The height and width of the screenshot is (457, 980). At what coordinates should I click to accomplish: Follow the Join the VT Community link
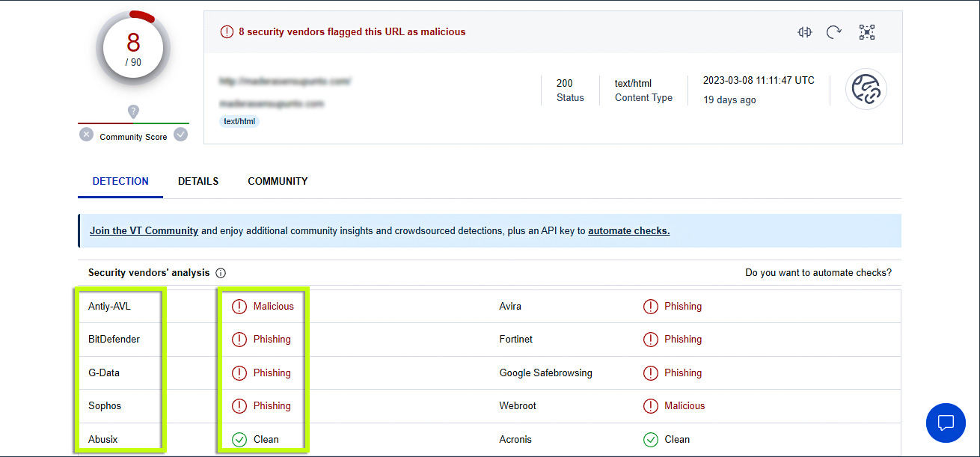click(144, 230)
